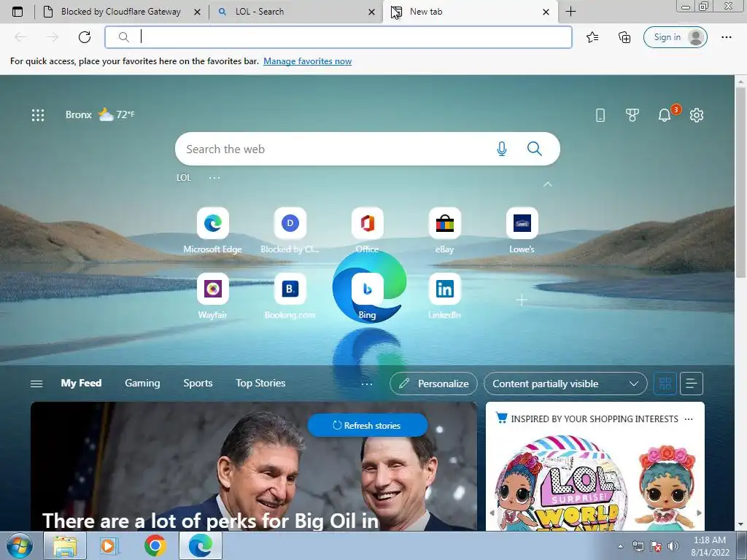Screen dimensions: 747x560
Task: Click the Refresh stories button
Action: click(x=368, y=425)
